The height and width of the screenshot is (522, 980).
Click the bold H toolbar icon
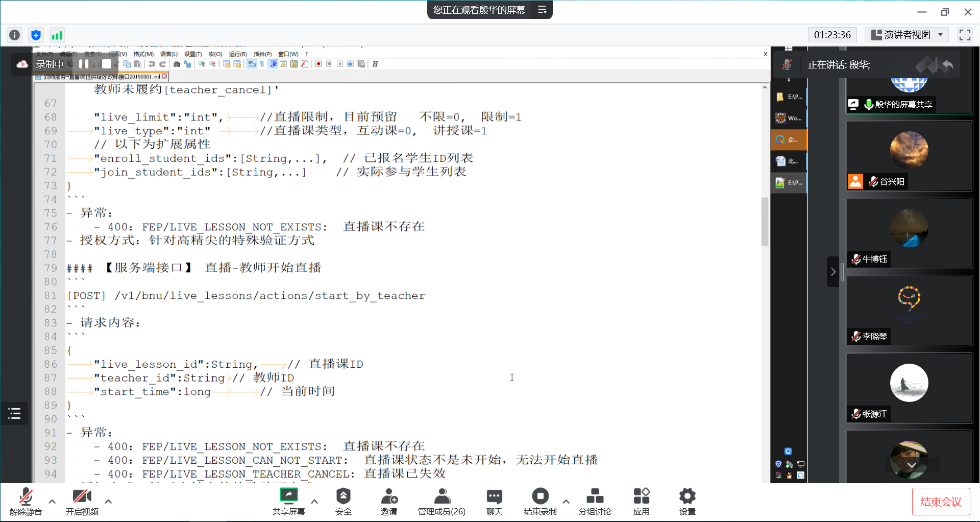pyautogui.click(x=375, y=64)
